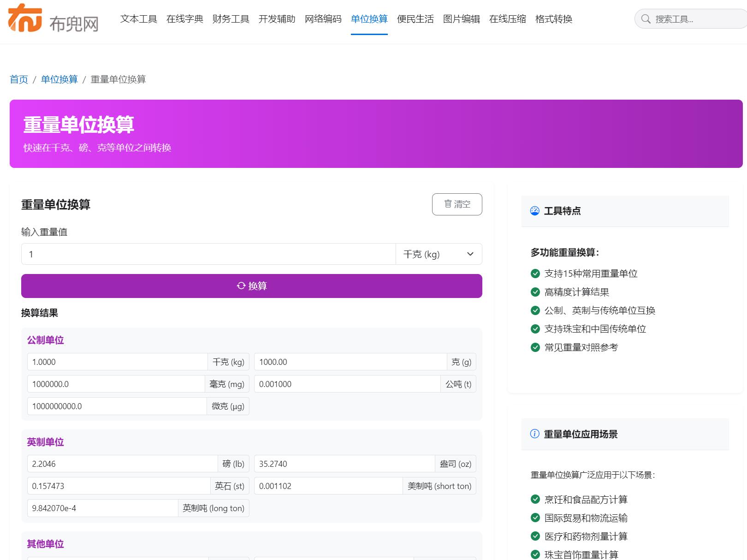
Task: Click the tool feature icon beside 工具特点
Action: pyautogui.click(x=534, y=211)
